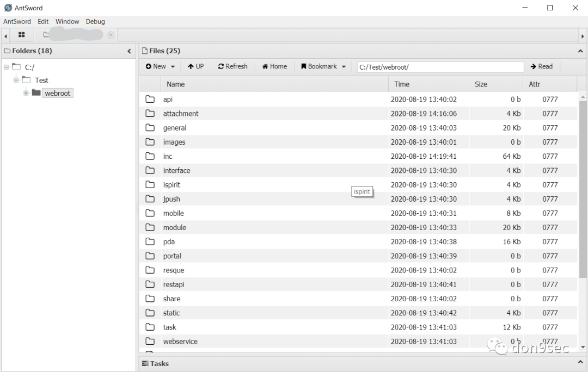The image size is (588, 372).
Task: Open the Edit menu
Action: pos(43,21)
